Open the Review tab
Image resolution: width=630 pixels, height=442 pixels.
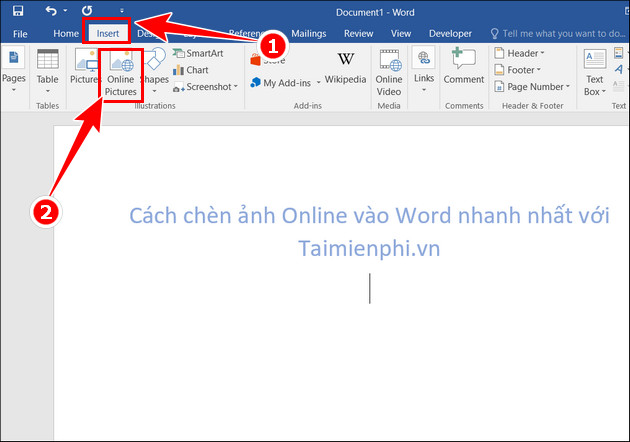[x=358, y=34]
